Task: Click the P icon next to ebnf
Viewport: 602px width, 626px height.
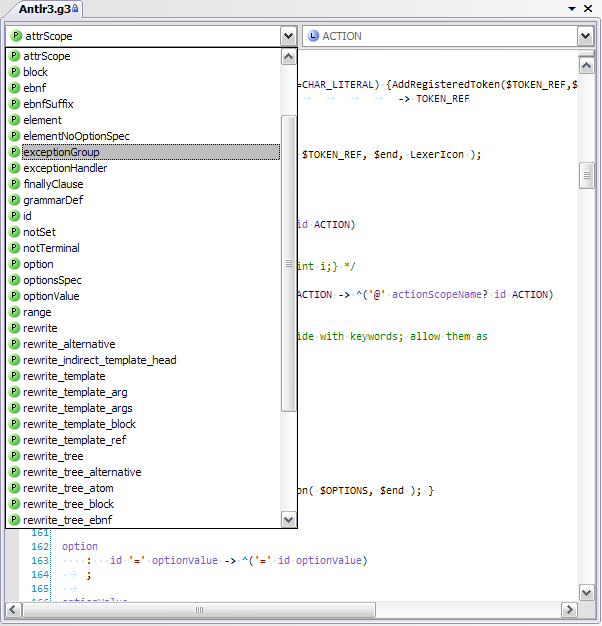Action: pyautogui.click(x=14, y=88)
